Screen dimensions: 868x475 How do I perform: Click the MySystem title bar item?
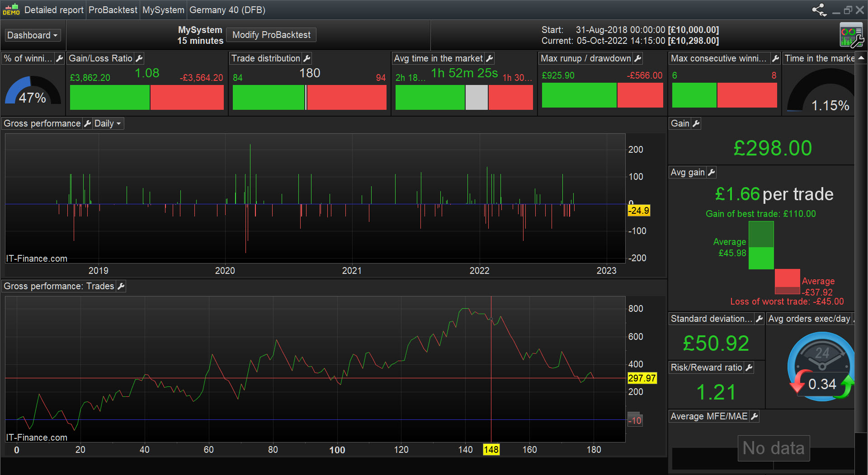click(163, 10)
